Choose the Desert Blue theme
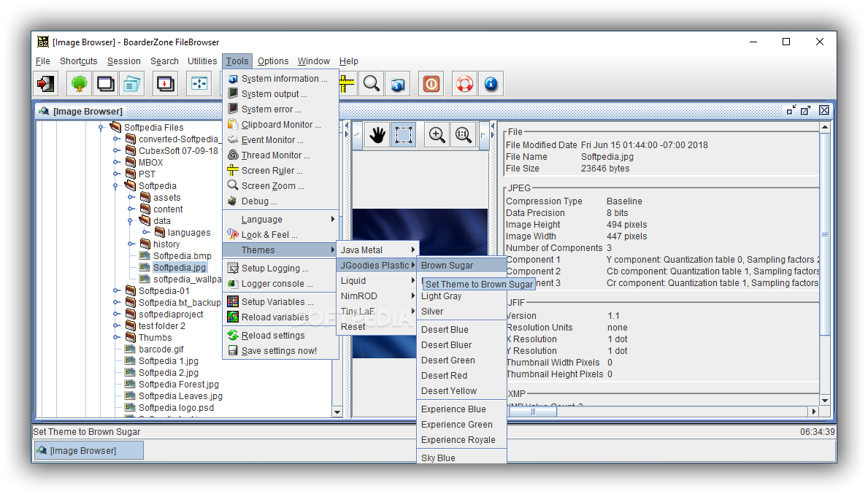Image resolution: width=868 pixels, height=494 pixels. click(x=461, y=330)
